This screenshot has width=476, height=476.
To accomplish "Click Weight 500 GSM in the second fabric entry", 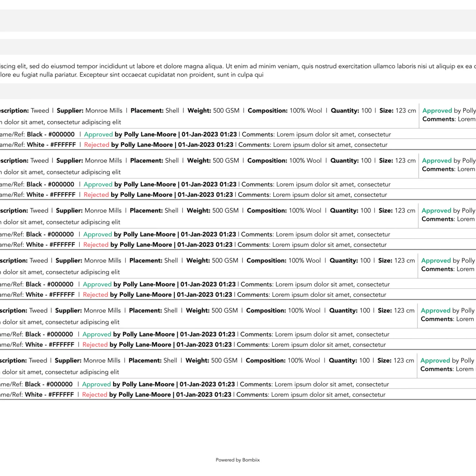I will coord(213,161).
